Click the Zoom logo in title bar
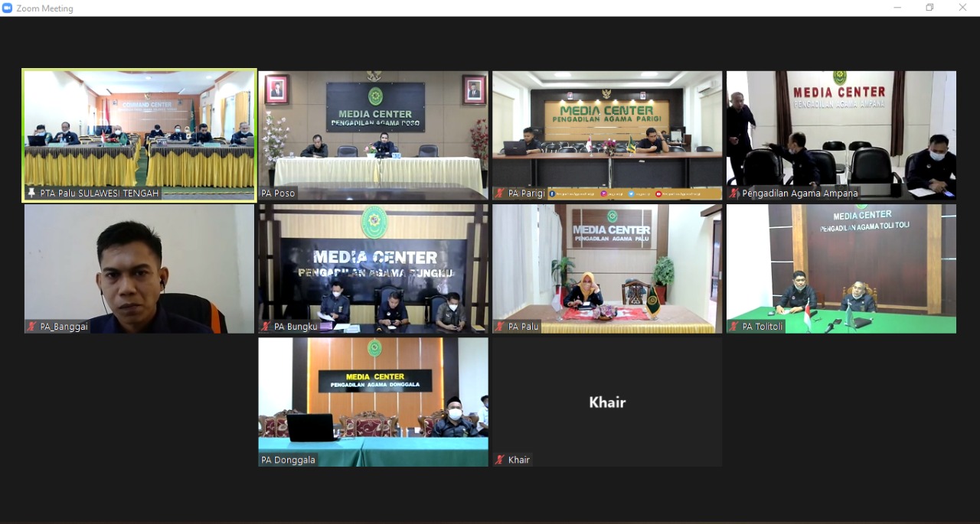 coord(8,8)
